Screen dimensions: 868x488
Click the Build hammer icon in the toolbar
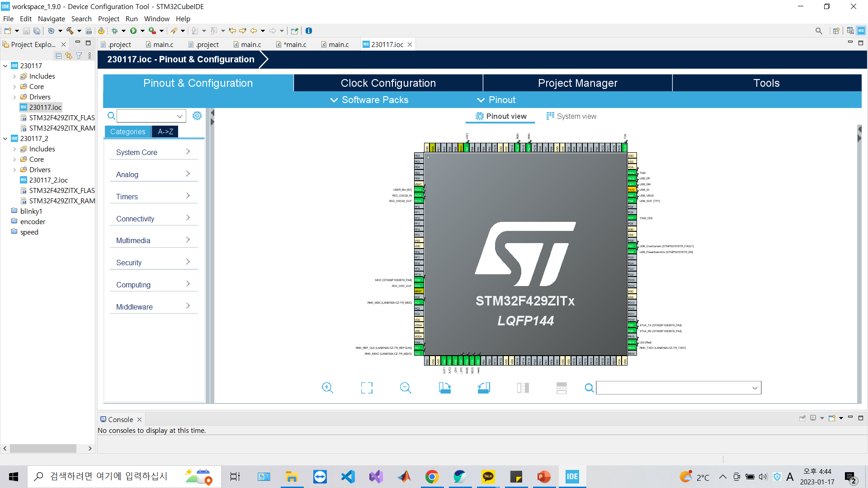(70, 31)
